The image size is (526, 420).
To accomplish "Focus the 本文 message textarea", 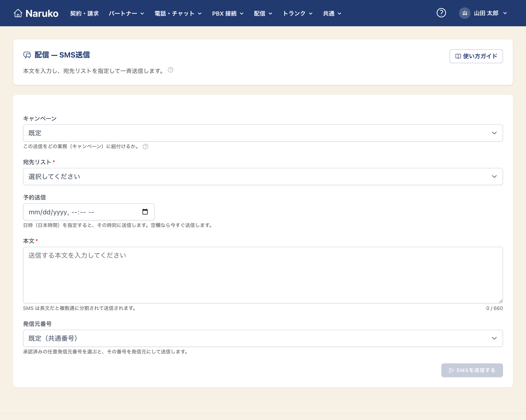I will pos(263,275).
